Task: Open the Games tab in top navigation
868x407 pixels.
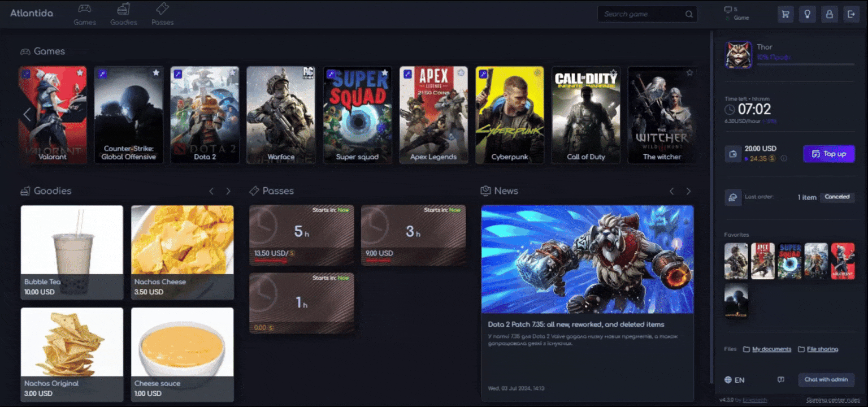Action: coord(85,15)
